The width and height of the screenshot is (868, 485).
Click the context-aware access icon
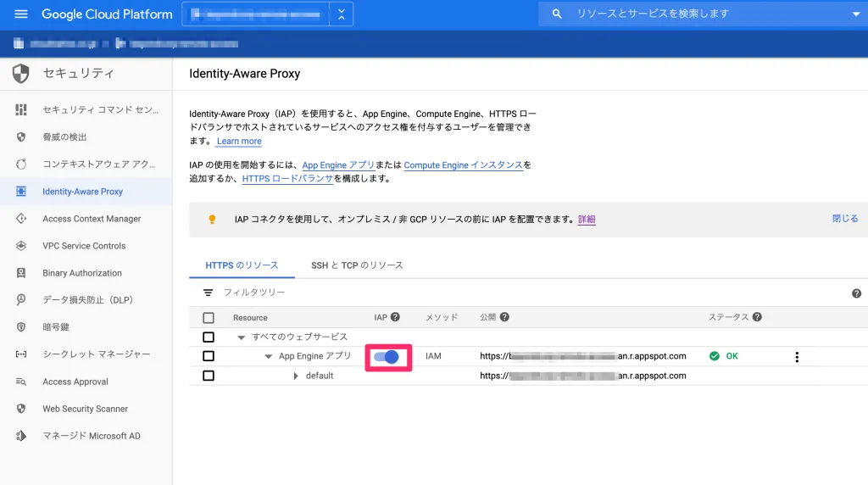(x=21, y=164)
